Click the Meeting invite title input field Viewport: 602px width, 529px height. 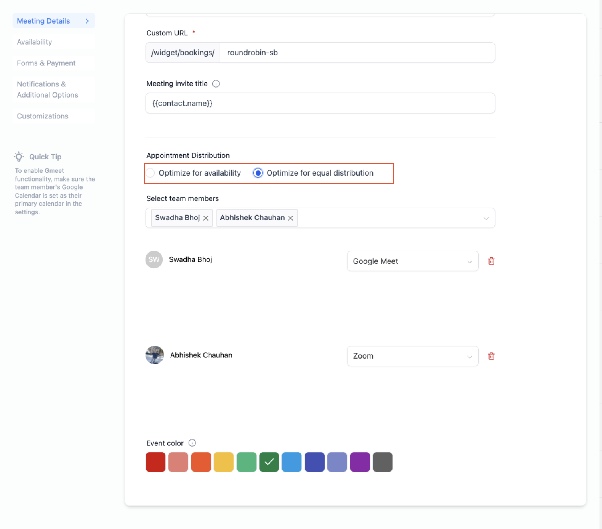point(320,103)
